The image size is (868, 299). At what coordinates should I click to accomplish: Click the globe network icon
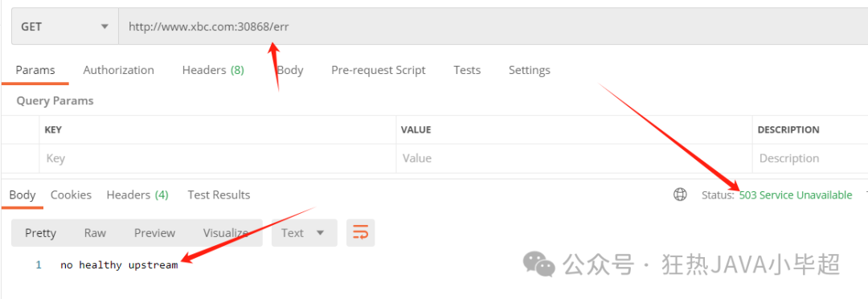[x=680, y=195]
